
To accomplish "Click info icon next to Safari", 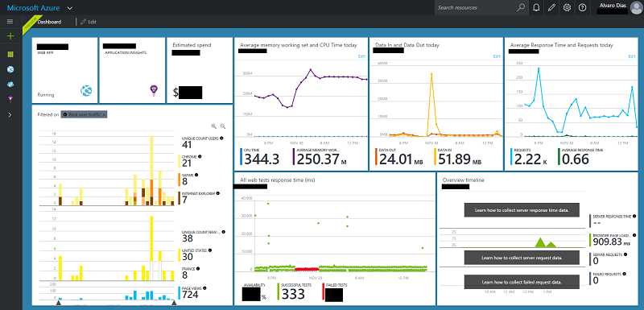I will tap(196, 175).
